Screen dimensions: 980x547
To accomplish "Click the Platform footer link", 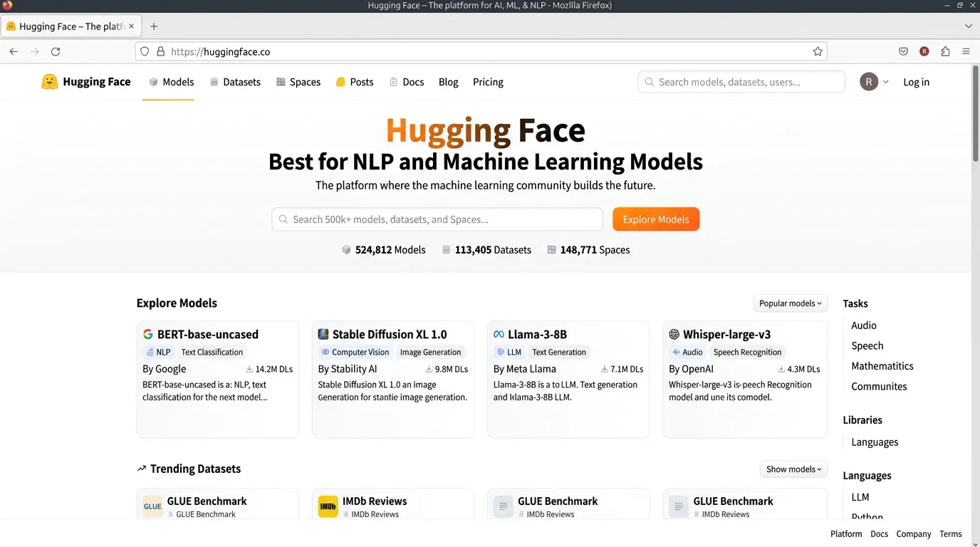I will click(x=846, y=534).
